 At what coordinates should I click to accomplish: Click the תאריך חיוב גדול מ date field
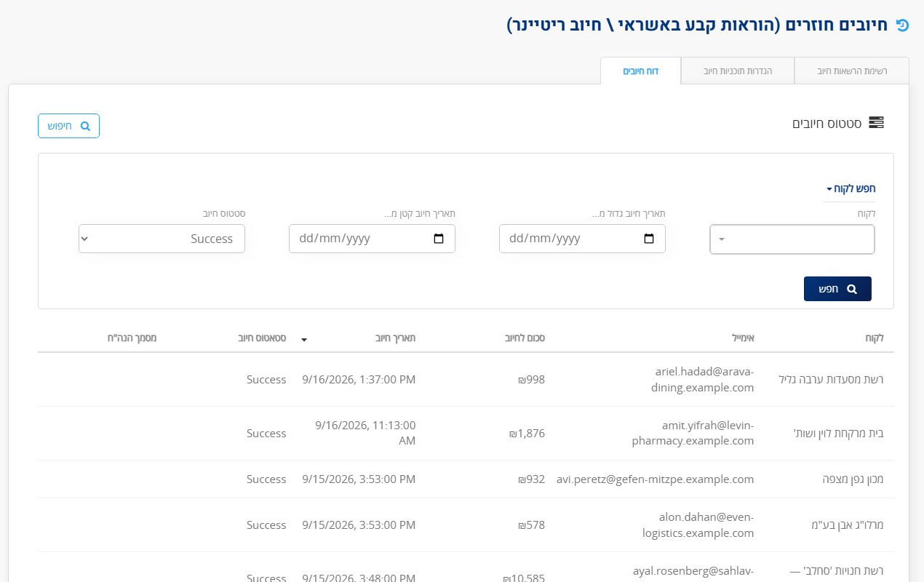[x=582, y=239]
